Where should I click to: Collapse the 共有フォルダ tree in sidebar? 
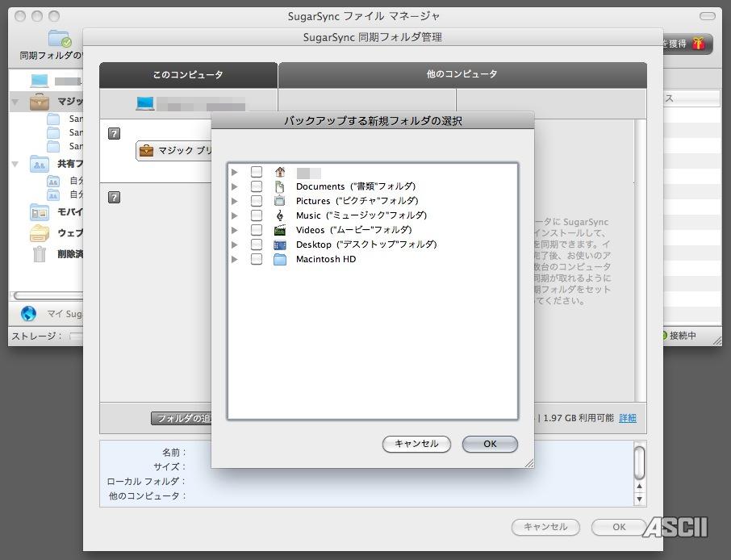click(x=15, y=164)
